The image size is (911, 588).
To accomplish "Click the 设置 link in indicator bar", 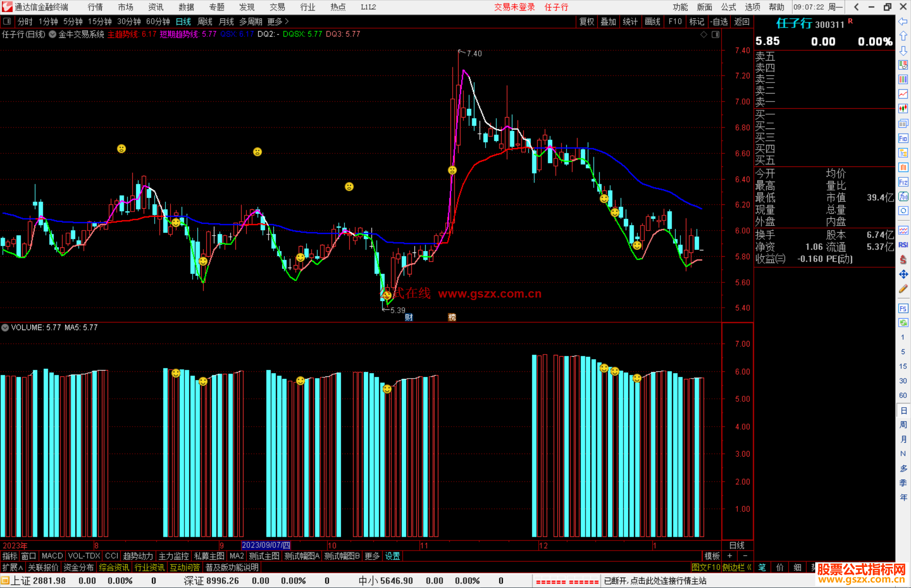I will coord(392,556).
